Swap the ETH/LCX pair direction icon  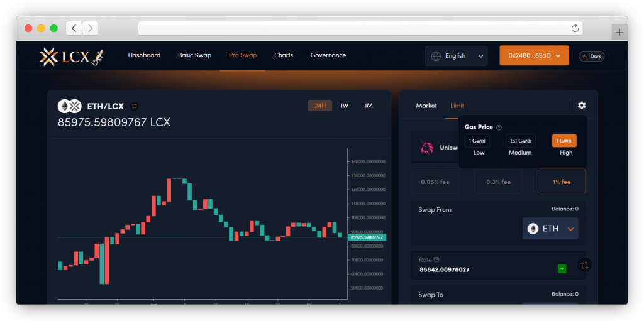pyautogui.click(x=135, y=106)
